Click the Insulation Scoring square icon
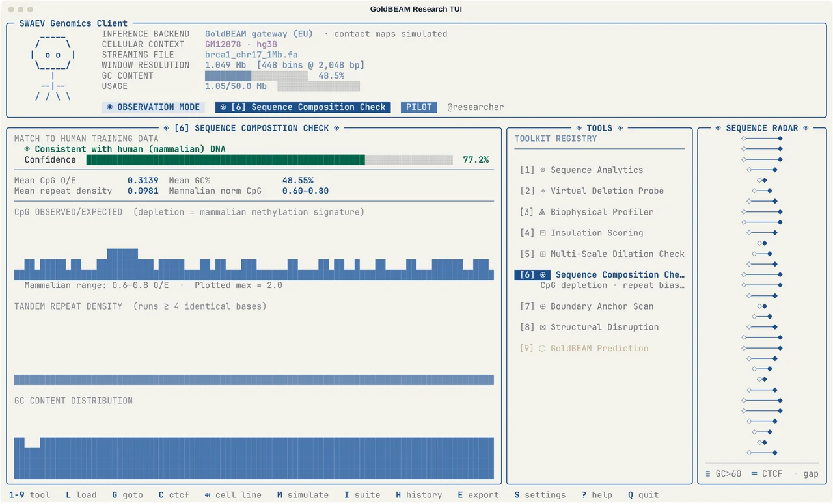Image resolution: width=833 pixels, height=504 pixels. coord(543,233)
